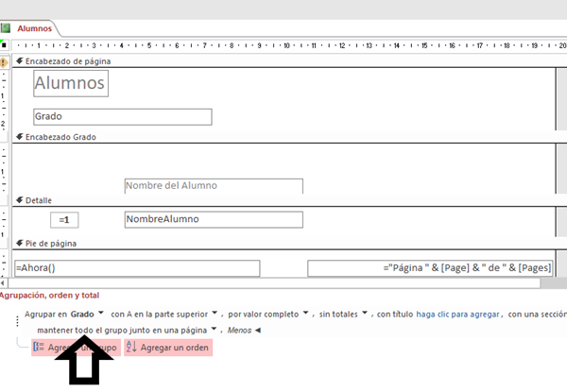
Task: Select the =Ahora() text box
Action: pos(137,268)
